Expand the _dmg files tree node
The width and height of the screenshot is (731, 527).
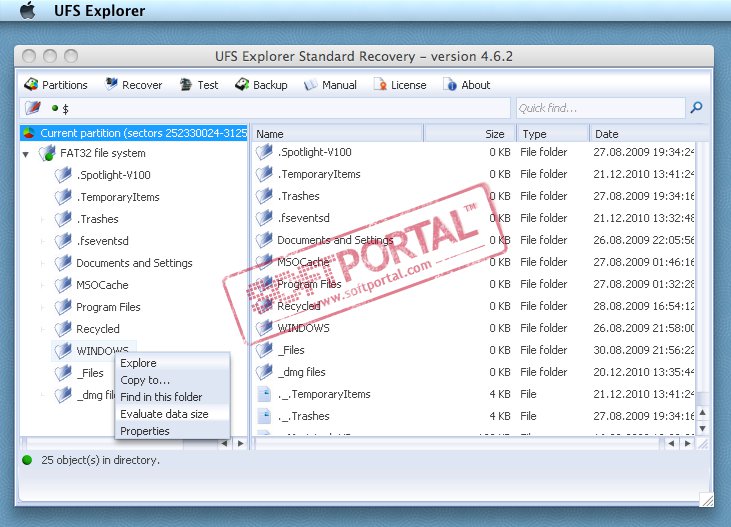pos(43,395)
